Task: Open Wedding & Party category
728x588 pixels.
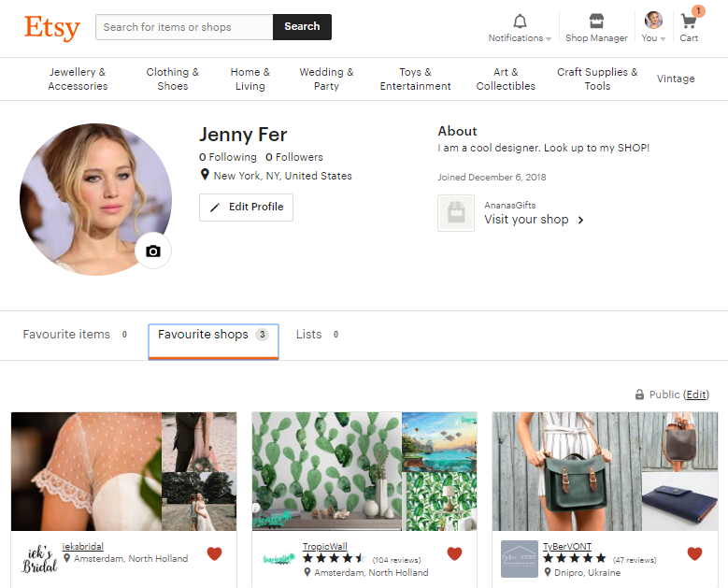Action: pyautogui.click(x=326, y=79)
